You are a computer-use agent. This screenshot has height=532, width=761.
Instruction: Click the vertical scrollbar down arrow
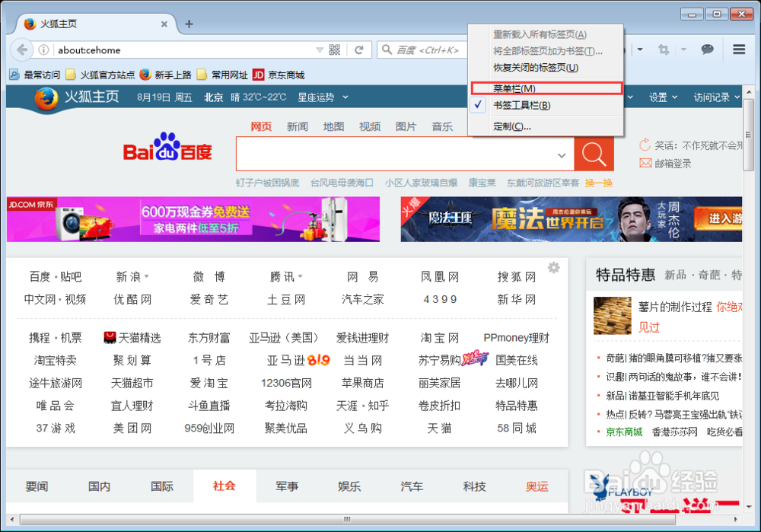click(x=748, y=506)
